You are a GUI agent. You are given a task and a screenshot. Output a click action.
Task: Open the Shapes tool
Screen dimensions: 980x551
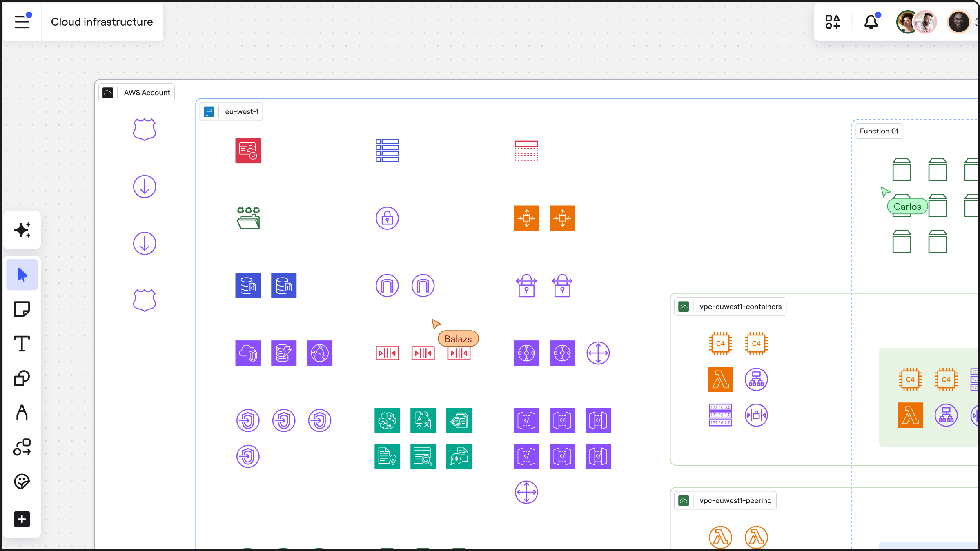[22, 378]
